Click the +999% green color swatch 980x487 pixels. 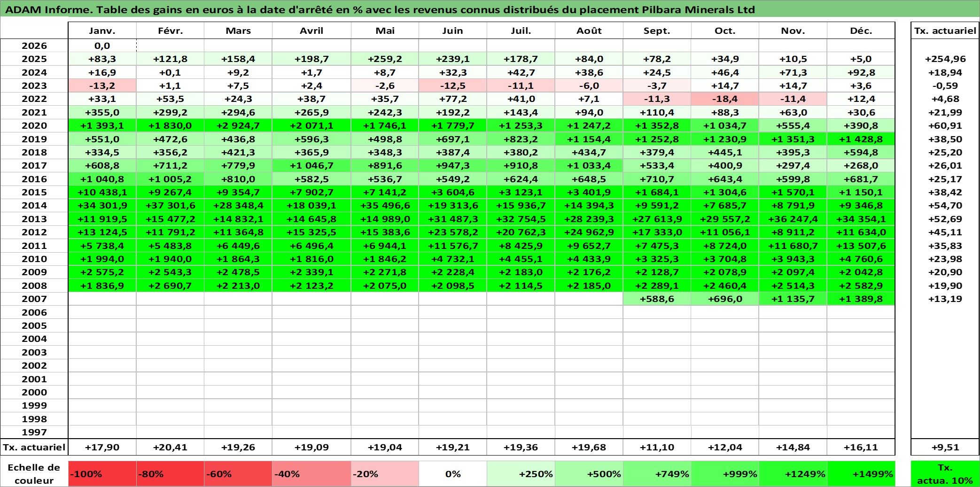725,474
